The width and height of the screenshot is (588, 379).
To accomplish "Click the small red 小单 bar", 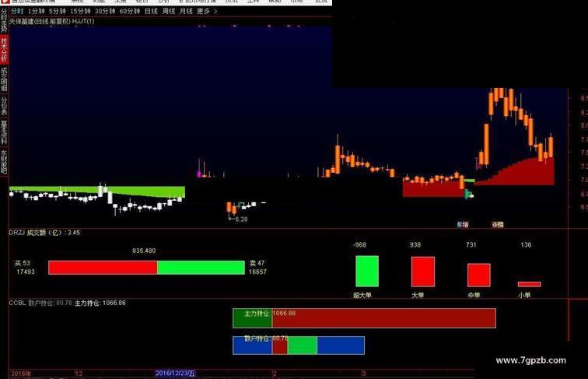I will click(529, 284).
